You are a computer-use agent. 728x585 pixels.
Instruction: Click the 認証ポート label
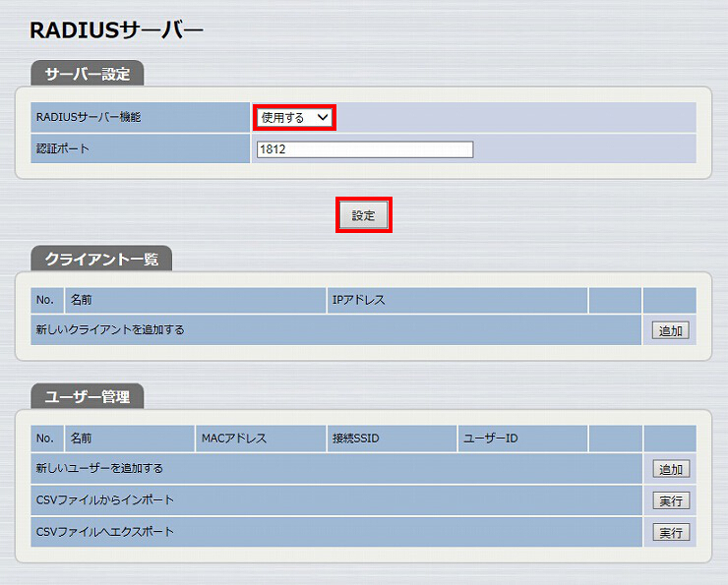click(63, 148)
